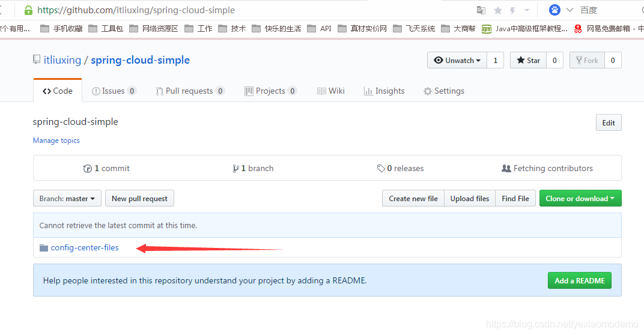
Task: Click the address bar URL text
Action: (136, 10)
